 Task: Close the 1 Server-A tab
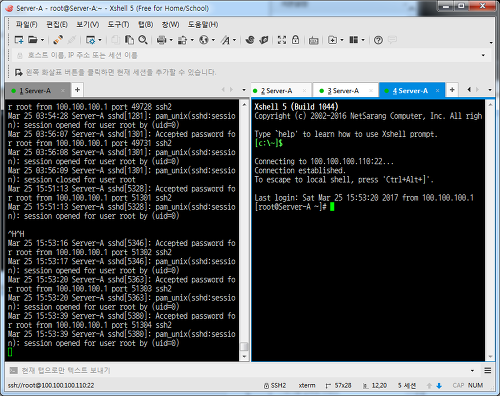point(63,91)
